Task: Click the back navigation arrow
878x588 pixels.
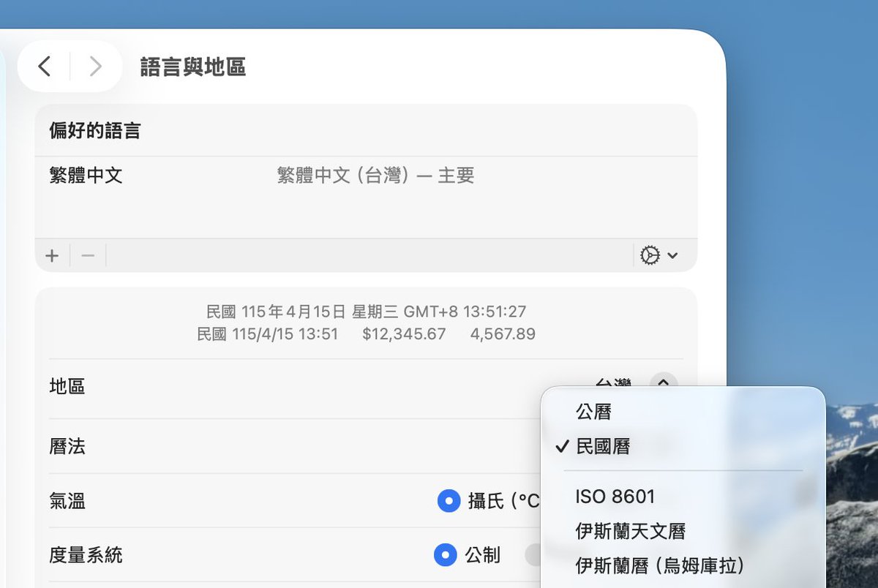Action: point(42,66)
